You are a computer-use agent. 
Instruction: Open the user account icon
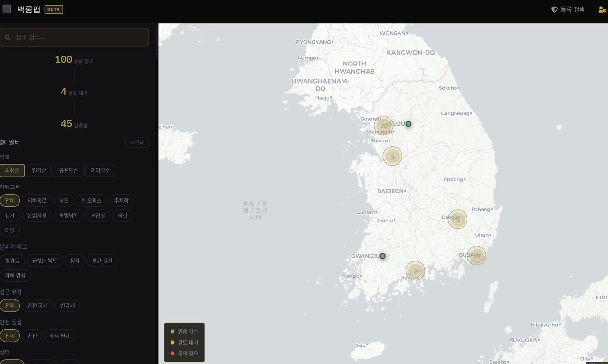click(602, 9)
